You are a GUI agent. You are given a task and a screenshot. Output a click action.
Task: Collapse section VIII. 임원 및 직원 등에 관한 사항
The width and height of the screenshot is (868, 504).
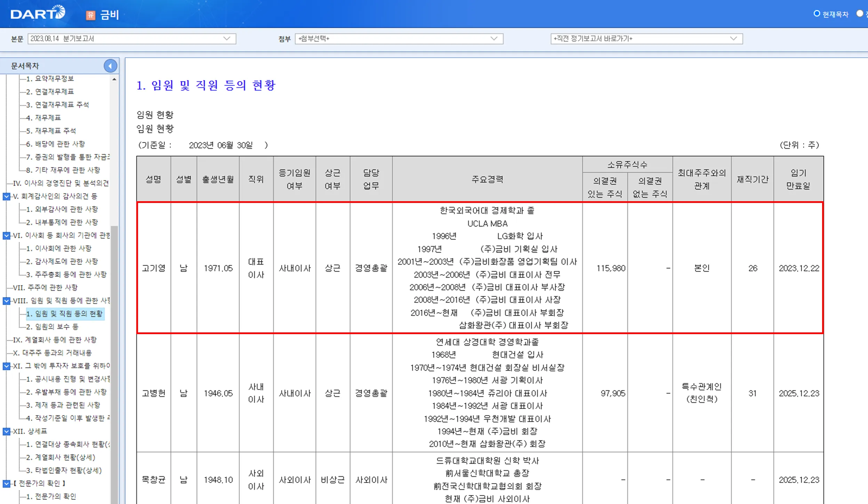6,301
